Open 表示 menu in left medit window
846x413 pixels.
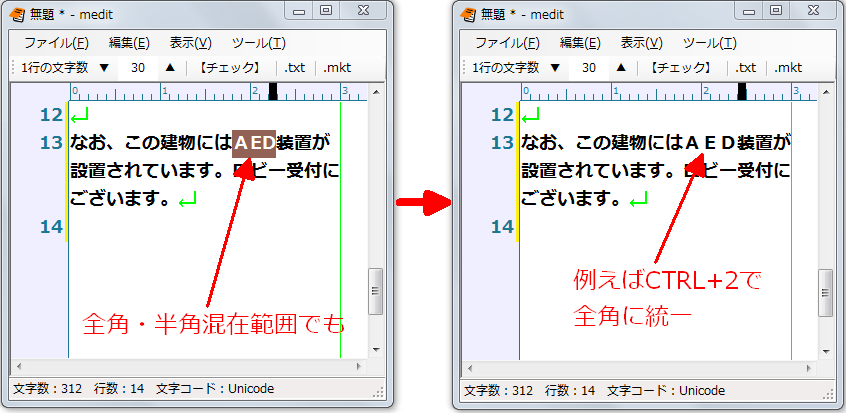point(191,43)
